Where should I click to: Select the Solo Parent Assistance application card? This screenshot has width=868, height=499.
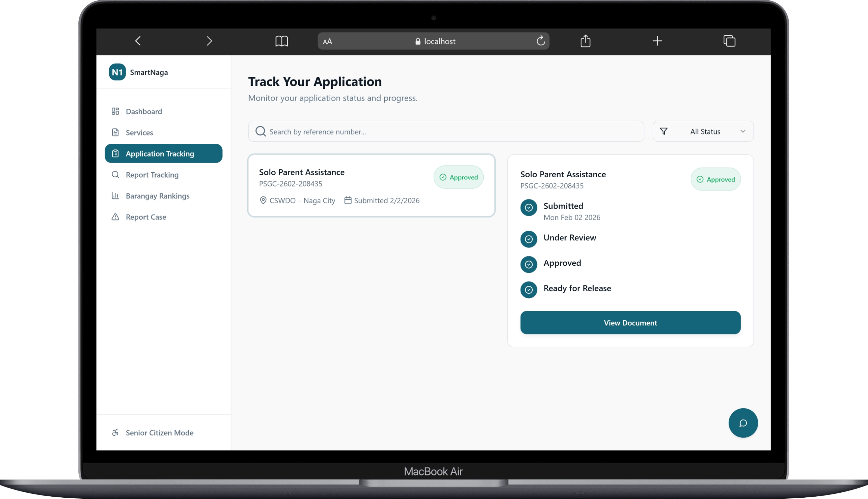tap(371, 186)
